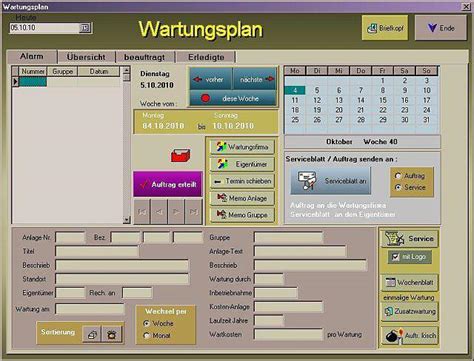Jump to last record navigation arrow
The width and height of the screenshot is (474, 361).
194,212
